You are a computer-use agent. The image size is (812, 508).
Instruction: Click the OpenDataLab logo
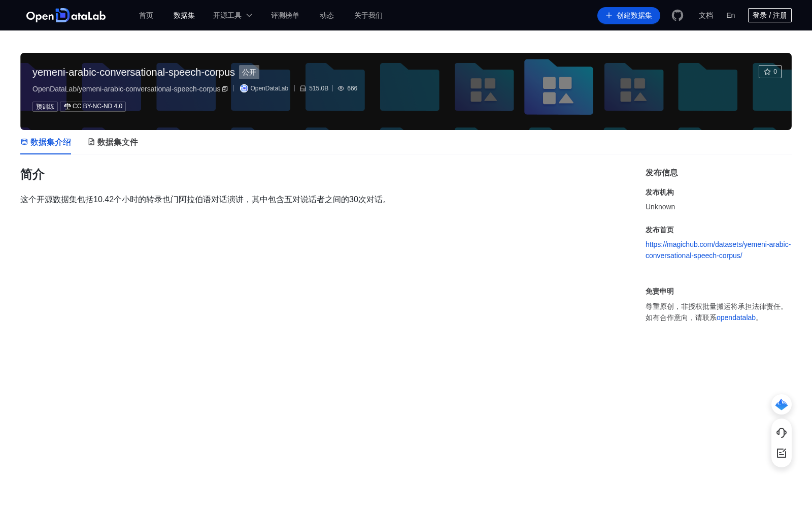coord(66,15)
